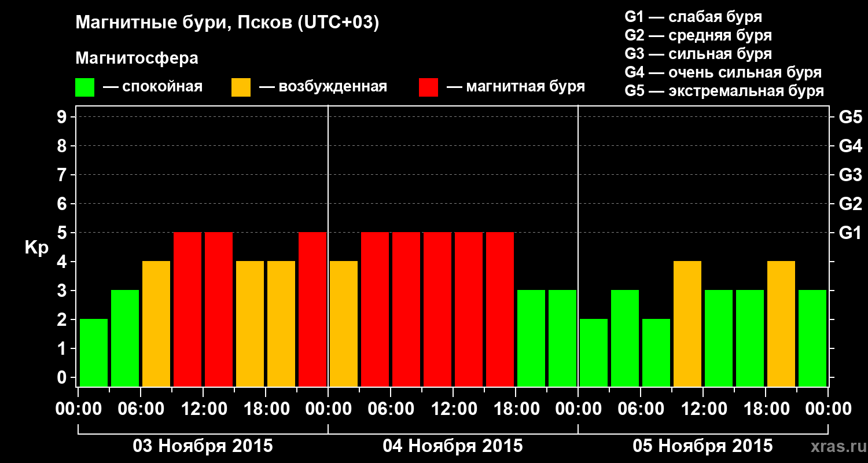Select the chart title 'Магнитные бури, Псков (UTC+03)'
The height and width of the screenshot is (463, 868).
click(227, 23)
